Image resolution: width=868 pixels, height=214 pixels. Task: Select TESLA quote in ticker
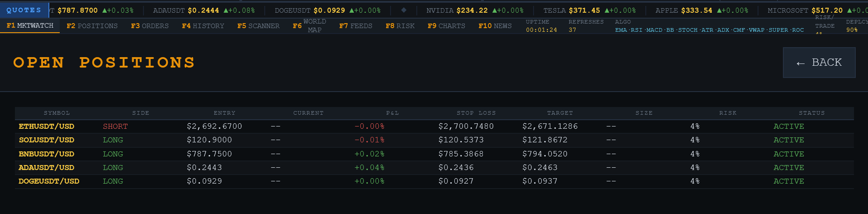click(589, 10)
